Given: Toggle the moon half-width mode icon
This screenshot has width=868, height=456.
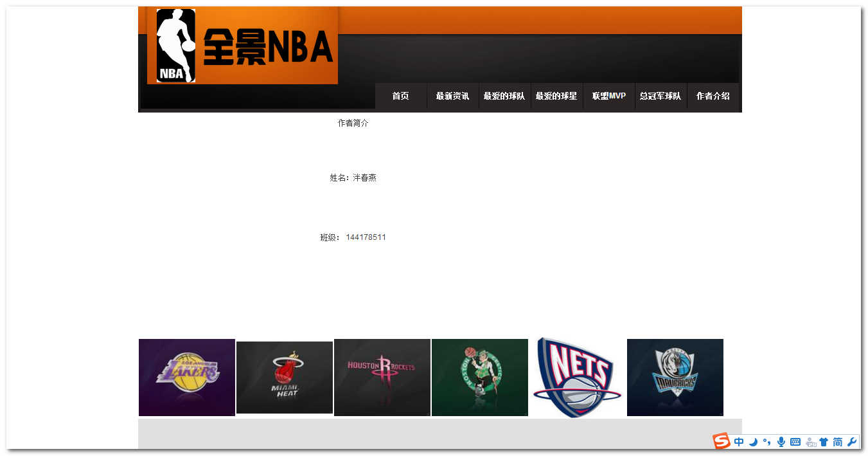Looking at the screenshot, I should pyautogui.click(x=753, y=442).
